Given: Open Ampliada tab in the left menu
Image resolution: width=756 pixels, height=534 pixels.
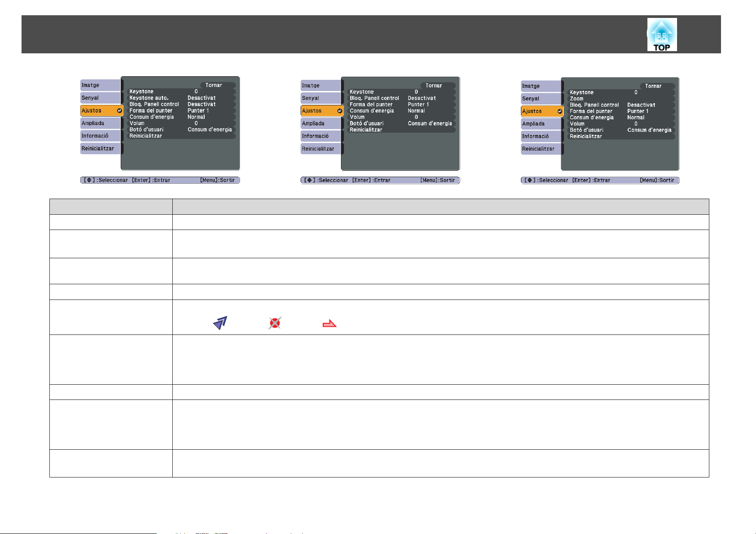Looking at the screenshot, I should [101, 123].
